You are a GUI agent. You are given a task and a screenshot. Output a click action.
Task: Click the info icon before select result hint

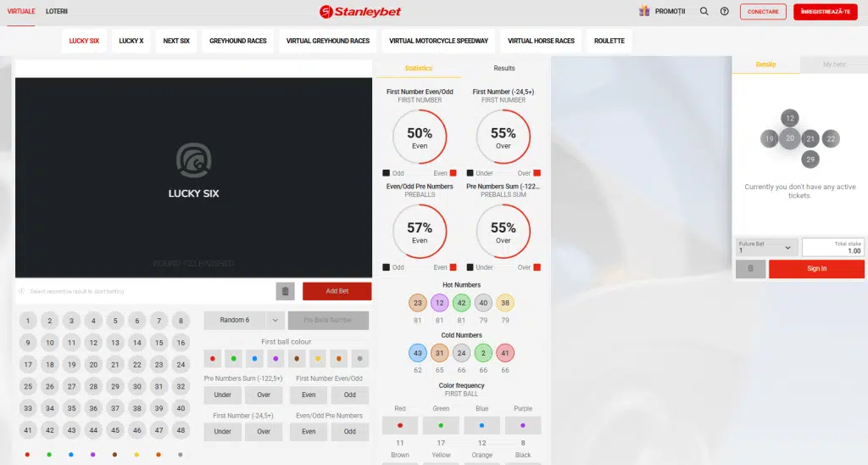(x=21, y=291)
